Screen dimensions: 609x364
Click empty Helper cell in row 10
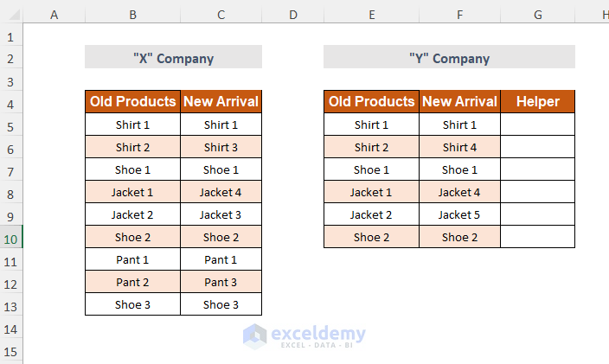pyautogui.click(x=537, y=237)
